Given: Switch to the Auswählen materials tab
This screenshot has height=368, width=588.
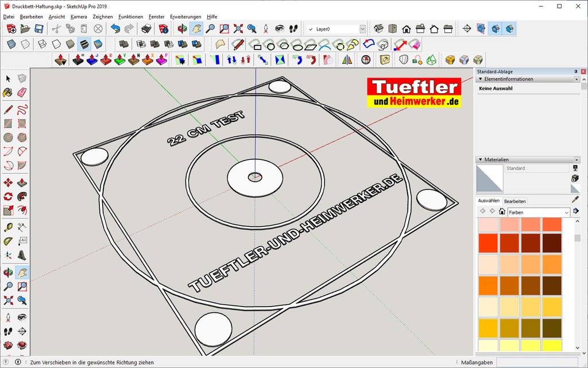Looking at the screenshot, I should pyautogui.click(x=489, y=201).
